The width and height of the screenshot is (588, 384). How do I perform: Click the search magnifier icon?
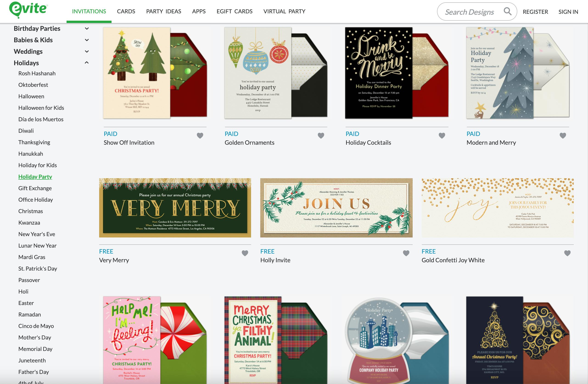[x=507, y=11]
